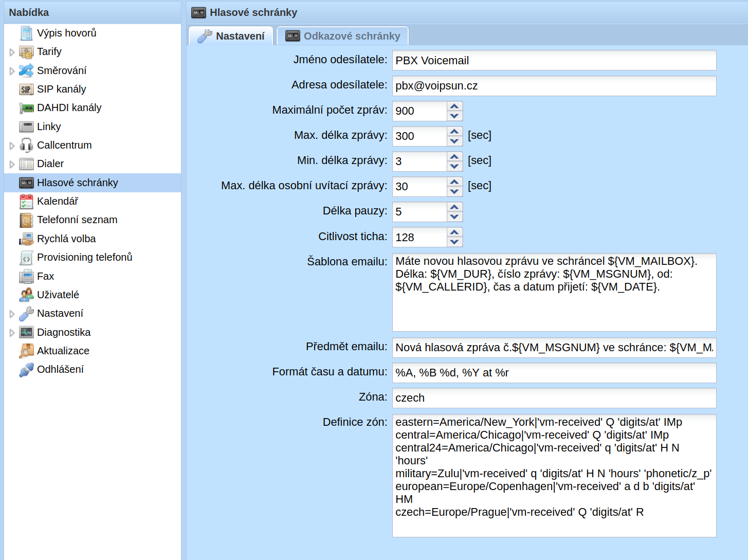Open the Linky phone icon
Image resolution: width=748 pixels, height=560 pixels.
coord(26,127)
